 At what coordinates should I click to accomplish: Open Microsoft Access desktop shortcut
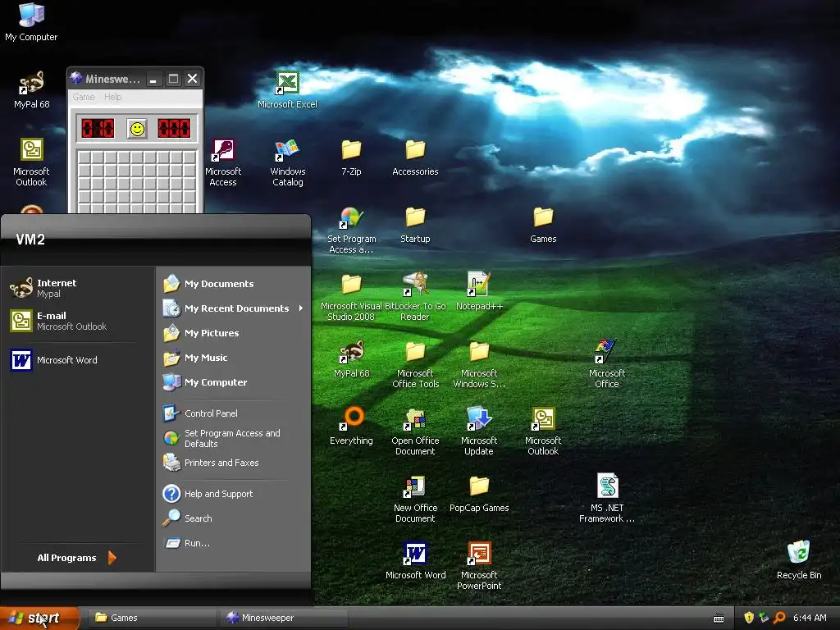(x=223, y=163)
